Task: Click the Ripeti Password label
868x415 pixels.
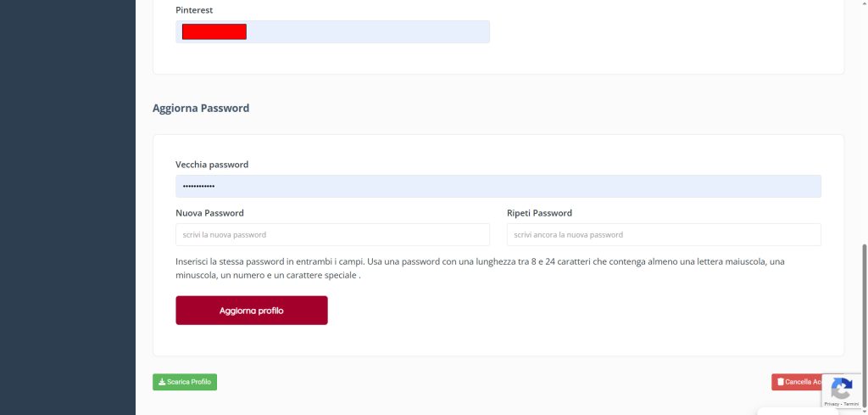Action: (x=539, y=213)
